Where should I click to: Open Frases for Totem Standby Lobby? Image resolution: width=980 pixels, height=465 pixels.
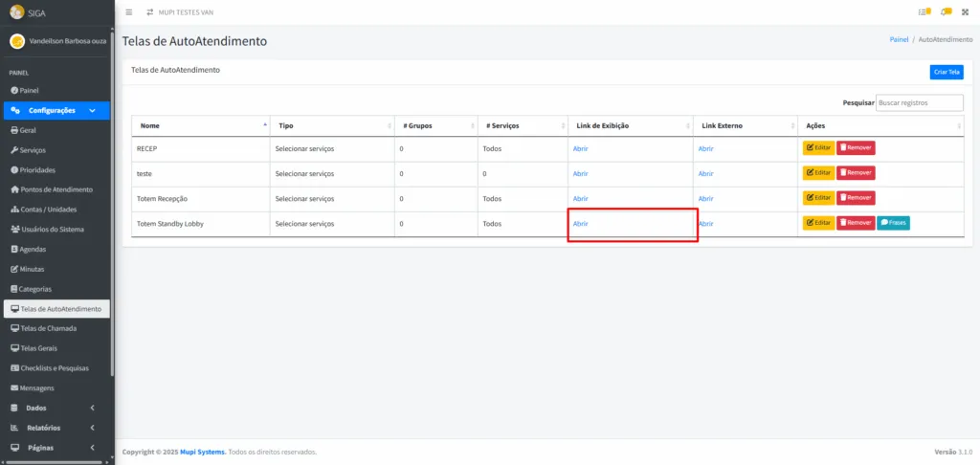coord(892,223)
